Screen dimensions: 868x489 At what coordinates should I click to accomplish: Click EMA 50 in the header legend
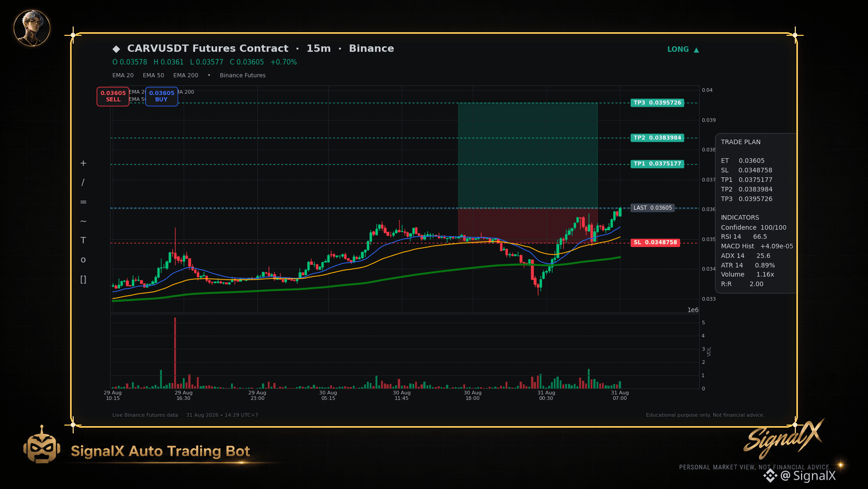tap(154, 75)
